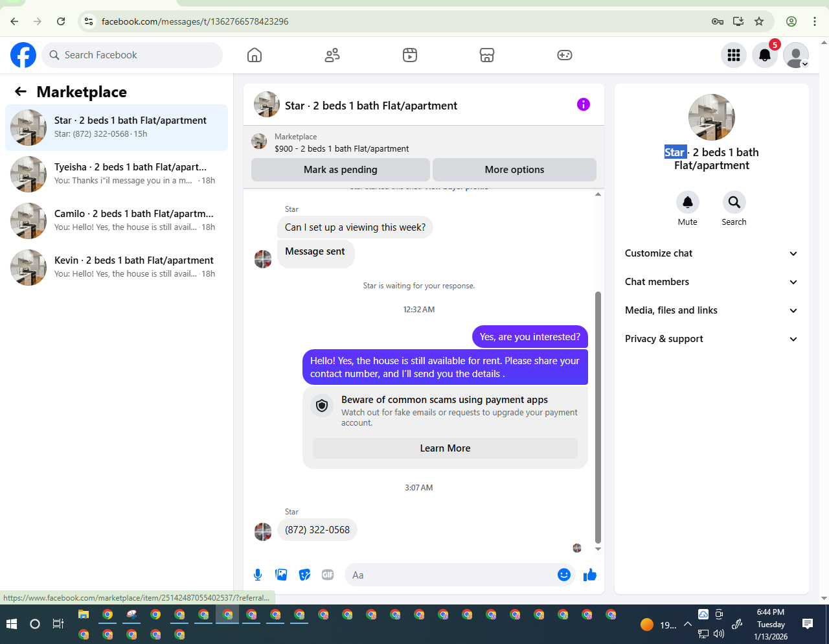
Task: Go back using the Marketplace arrow
Action: pos(21,92)
